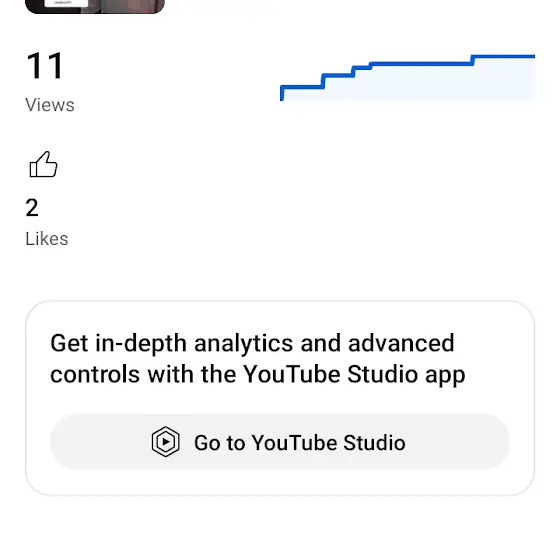Select the lowest first step of views graph
Viewport: 560px width, 560px height.
(302, 87)
